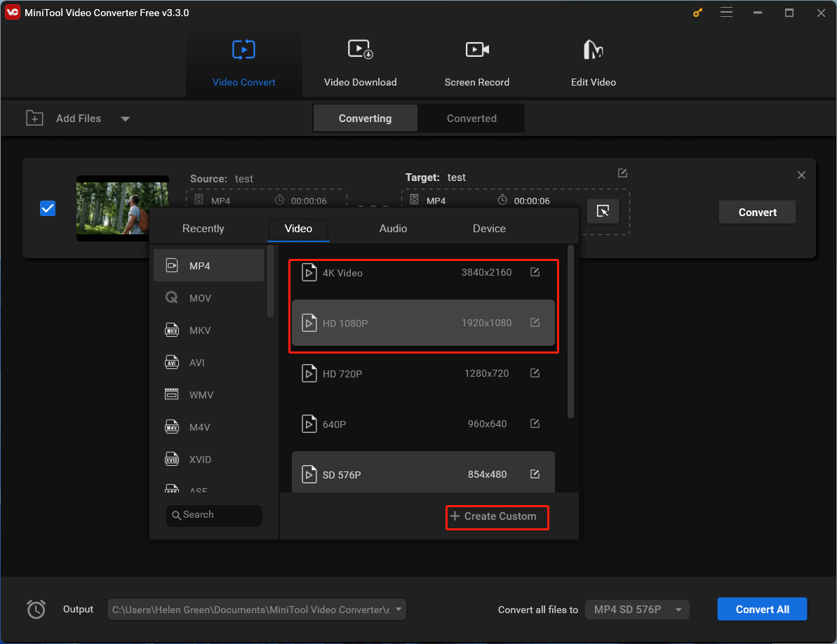Click the WMV format icon
This screenshot has width=837, height=644.
click(x=172, y=394)
